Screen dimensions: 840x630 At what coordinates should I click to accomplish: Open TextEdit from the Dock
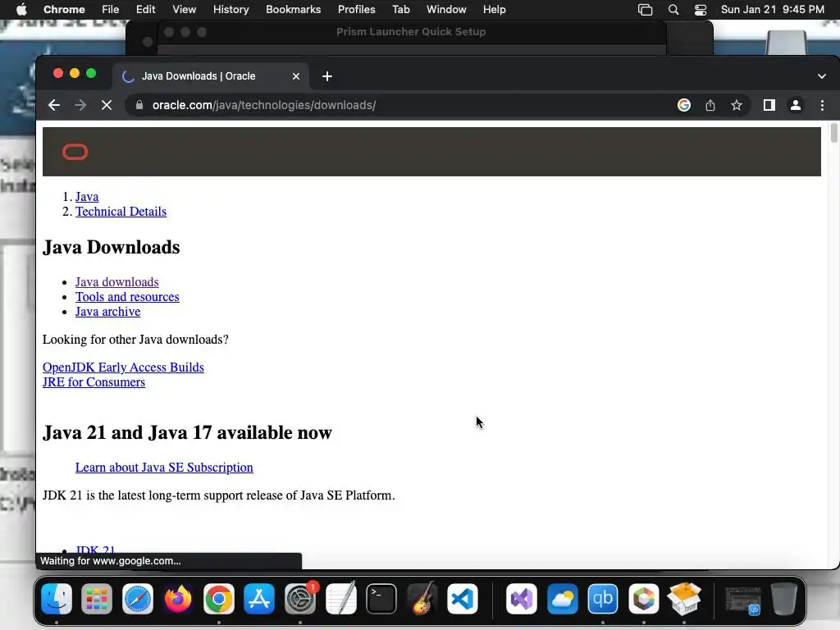tap(340, 598)
